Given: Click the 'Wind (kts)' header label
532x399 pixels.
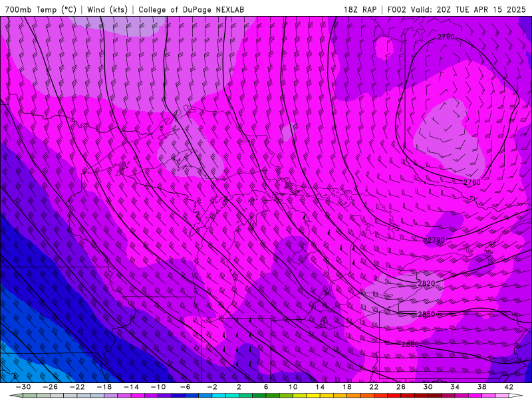Looking at the screenshot, I should [x=107, y=9].
